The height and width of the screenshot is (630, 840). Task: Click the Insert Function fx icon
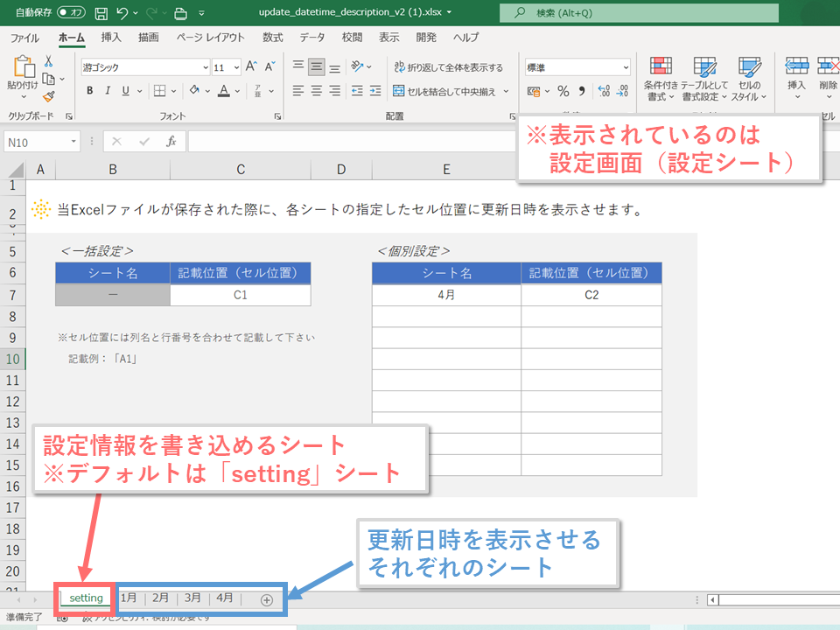[x=171, y=141]
